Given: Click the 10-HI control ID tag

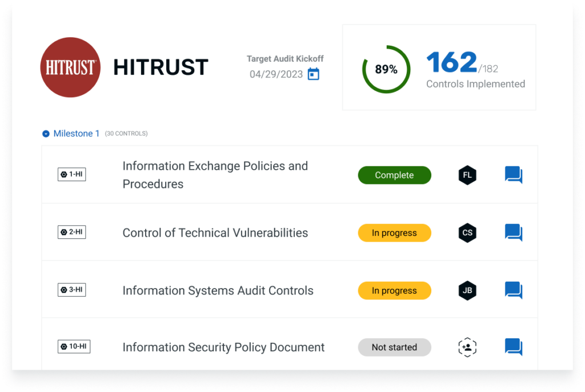Looking at the screenshot, I should tap(74, 346).
